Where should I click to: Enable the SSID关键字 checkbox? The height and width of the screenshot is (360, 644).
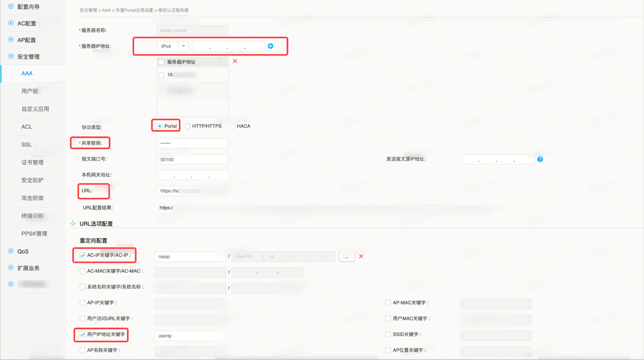388,334
